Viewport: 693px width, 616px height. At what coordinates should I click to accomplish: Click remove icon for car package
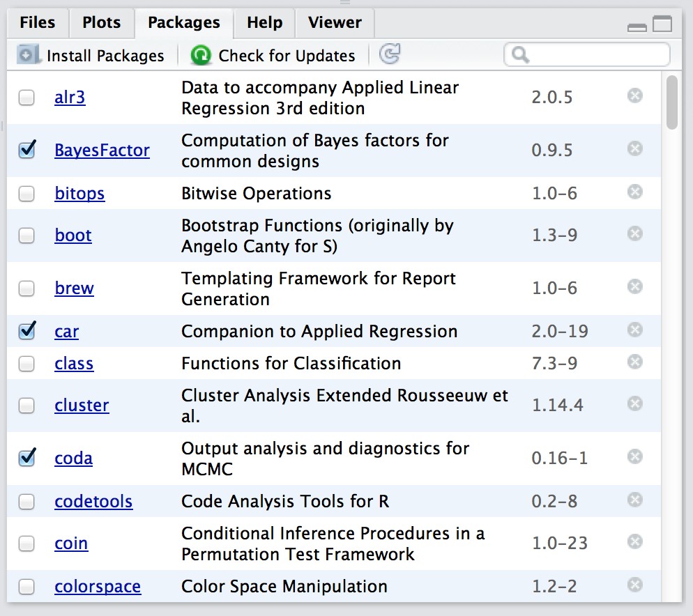point(634,330)
